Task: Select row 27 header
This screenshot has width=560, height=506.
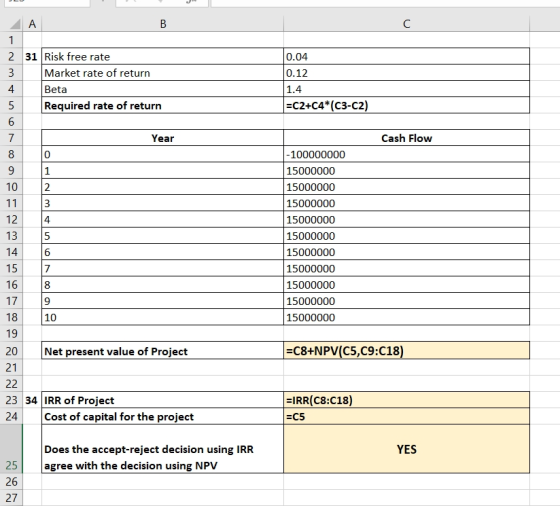Action: [11, 498]
